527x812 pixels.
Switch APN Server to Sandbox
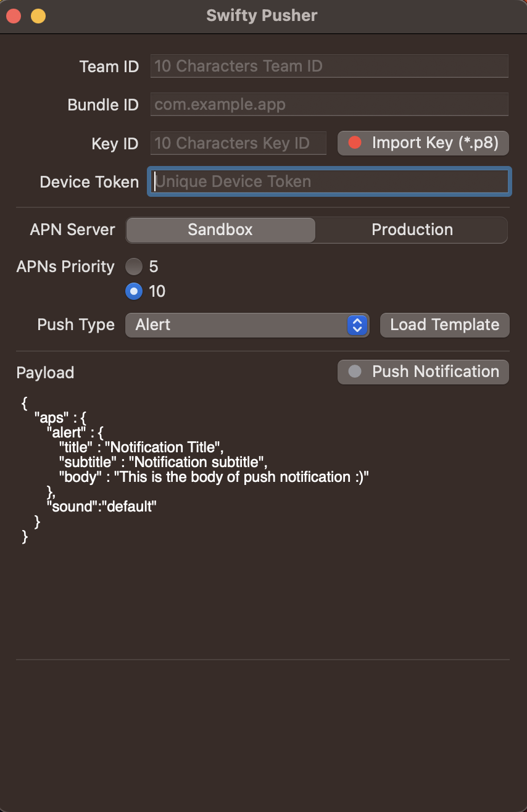pyautogui.click(x=220, y=230)
